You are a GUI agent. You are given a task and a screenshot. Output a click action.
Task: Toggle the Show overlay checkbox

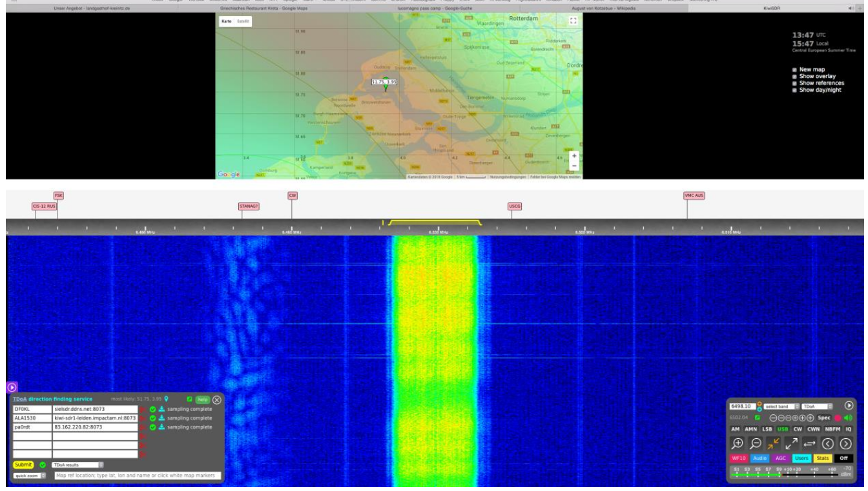pos(795,76)
